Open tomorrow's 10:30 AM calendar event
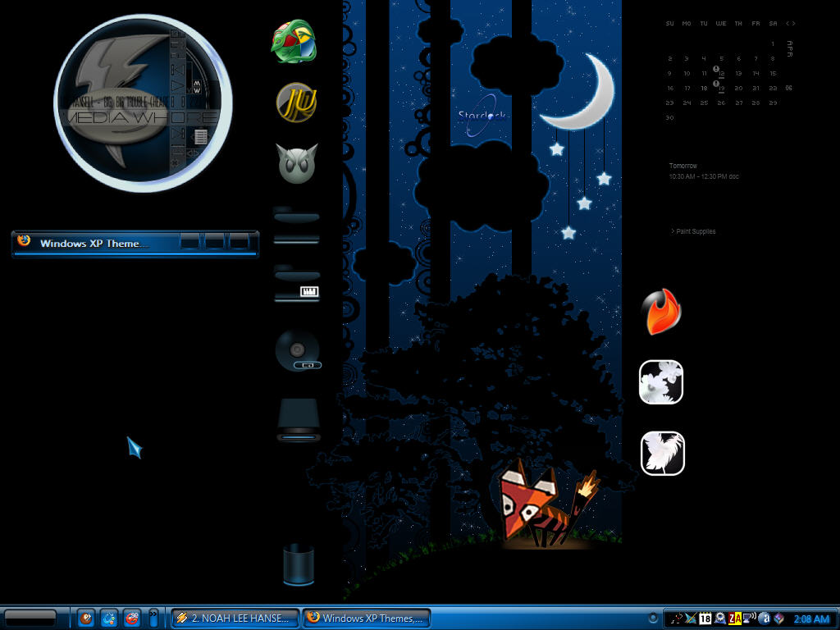This screenshot has height=630, width=840. pos(703,176)
